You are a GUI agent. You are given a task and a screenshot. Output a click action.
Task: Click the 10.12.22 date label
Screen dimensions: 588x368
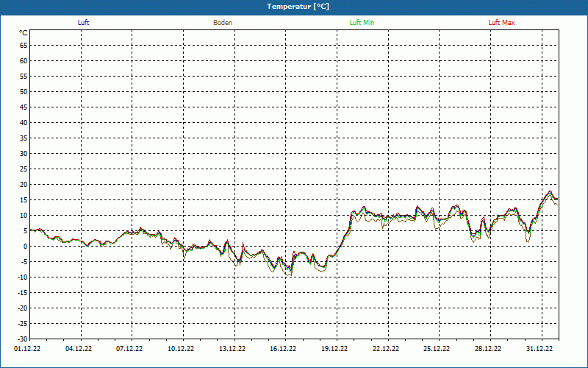[181, 348]
